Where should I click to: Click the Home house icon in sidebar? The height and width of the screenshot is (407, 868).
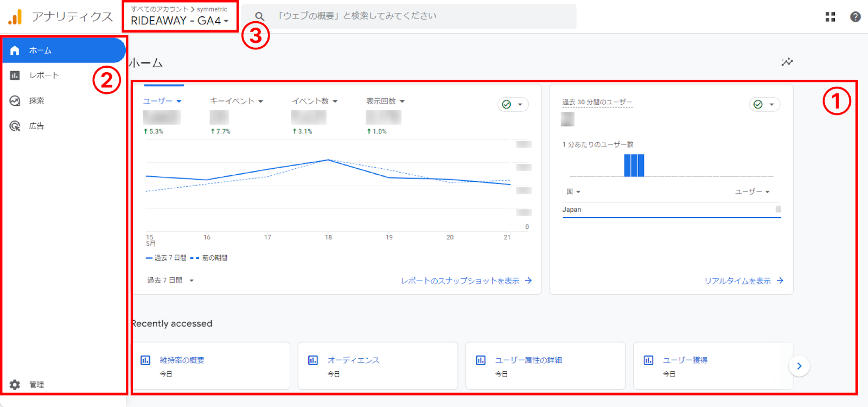(15, 50)
